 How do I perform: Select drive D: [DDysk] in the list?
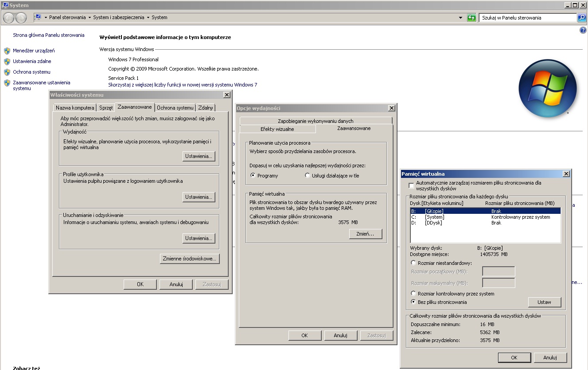click(485, 223)
